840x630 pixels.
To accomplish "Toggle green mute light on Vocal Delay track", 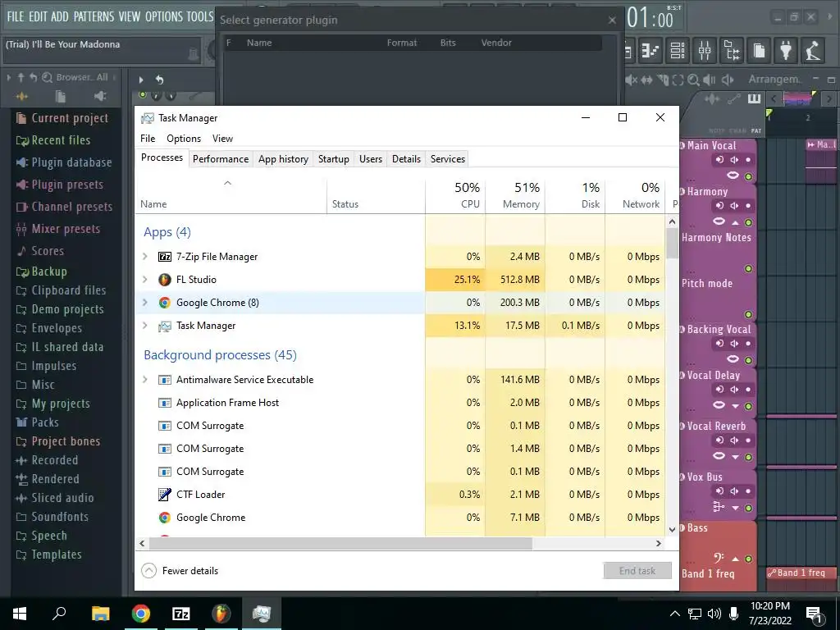I will (x=748, y=406).
